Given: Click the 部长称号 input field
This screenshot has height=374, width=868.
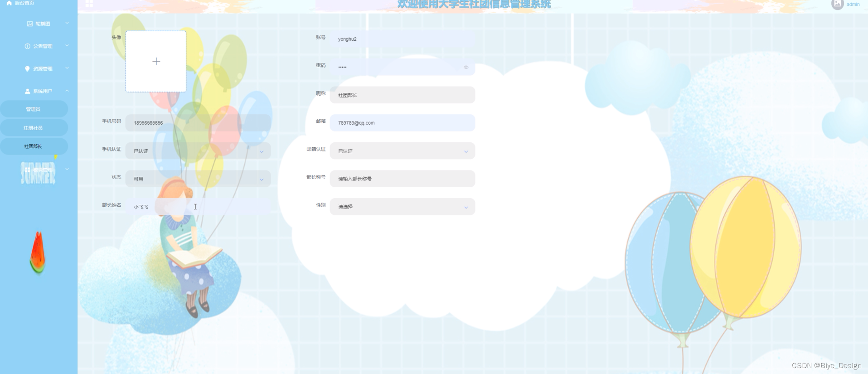Looking at the screenshot, I should coord(402,179).
